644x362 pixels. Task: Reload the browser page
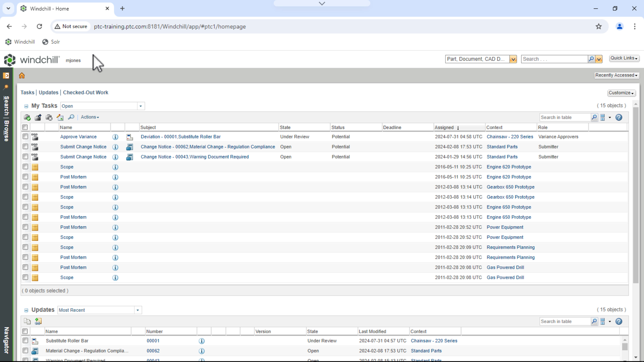click(x=39, y=26)
